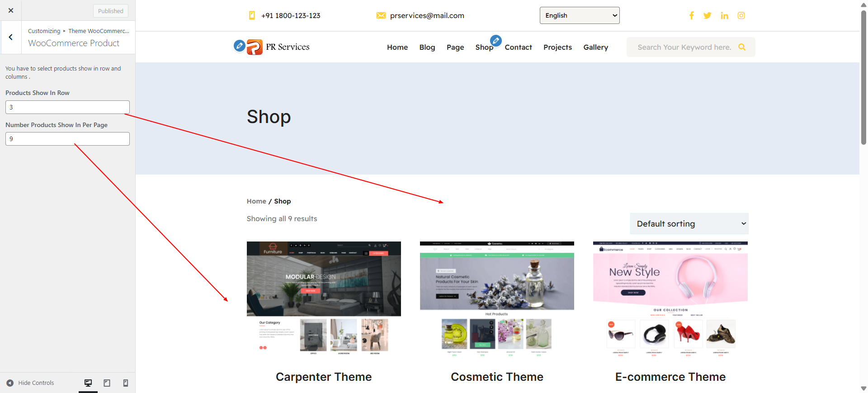Open the Twitter social icon
This screenshot has width=868, height=393.
coord(708,15)
